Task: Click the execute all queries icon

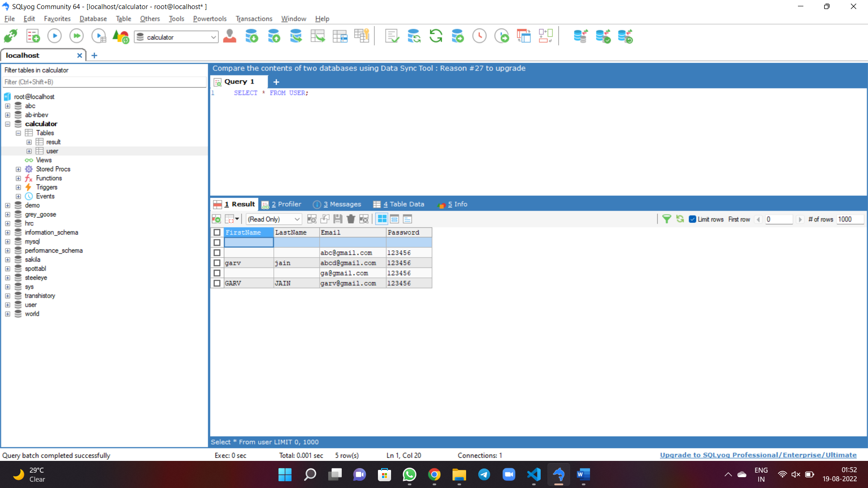Action: [x=76, y=36]
